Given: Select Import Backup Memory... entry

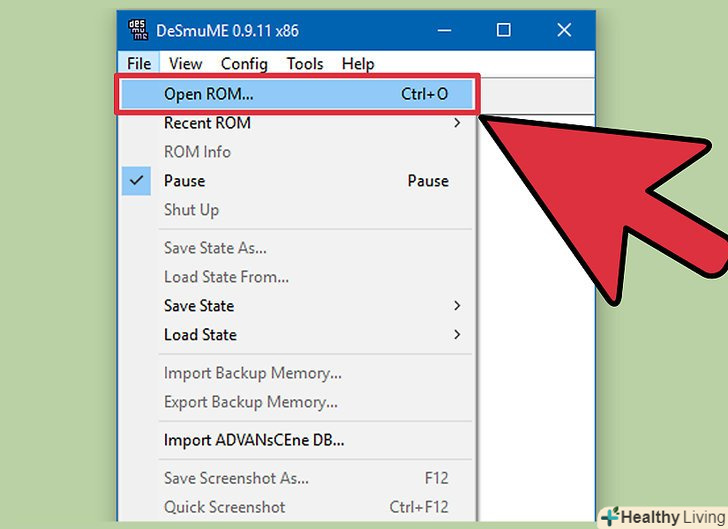Looking at the screenshot, I should pyautogui.click(x=297, y=373).
